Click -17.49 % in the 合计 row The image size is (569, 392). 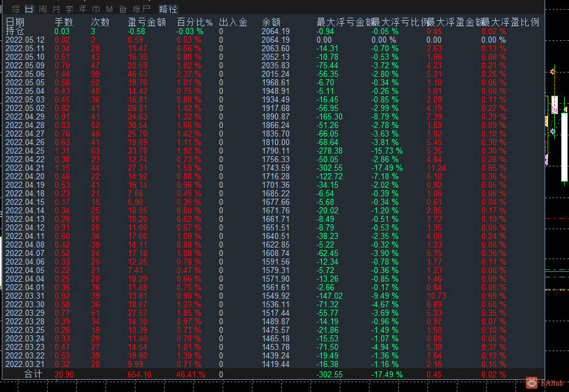tap(387, 374)
